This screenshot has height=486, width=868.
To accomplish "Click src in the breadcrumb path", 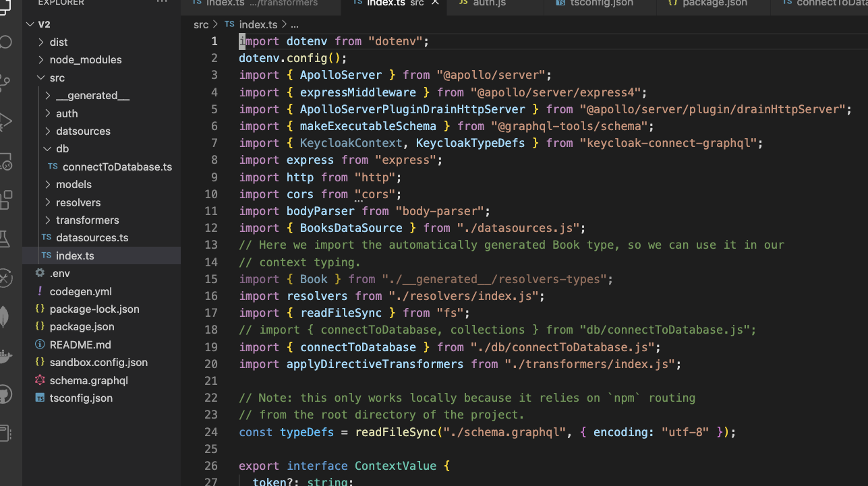I will (201, 24).
